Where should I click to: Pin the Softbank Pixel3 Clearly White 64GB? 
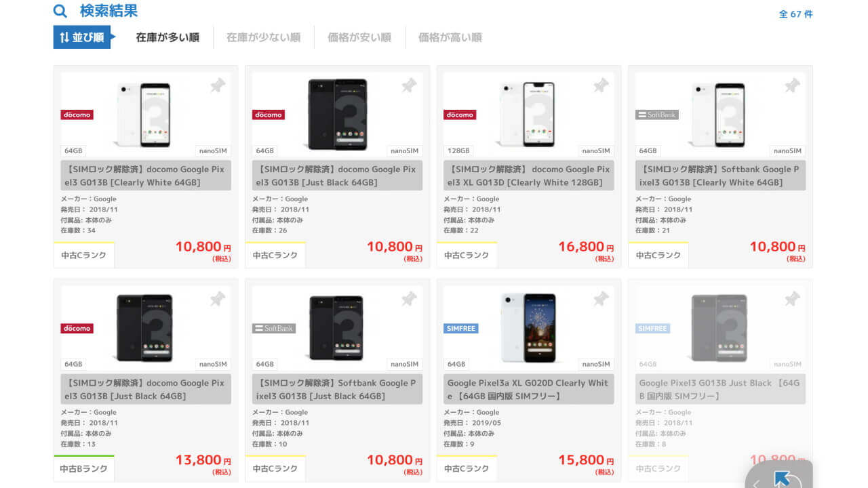tap(791, 85)
